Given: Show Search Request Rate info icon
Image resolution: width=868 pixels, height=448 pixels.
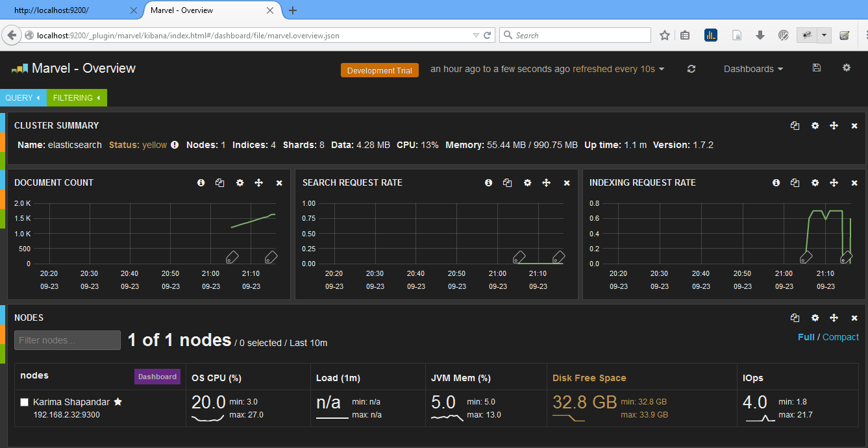Looking at the screenshot, I should (488, 183).
